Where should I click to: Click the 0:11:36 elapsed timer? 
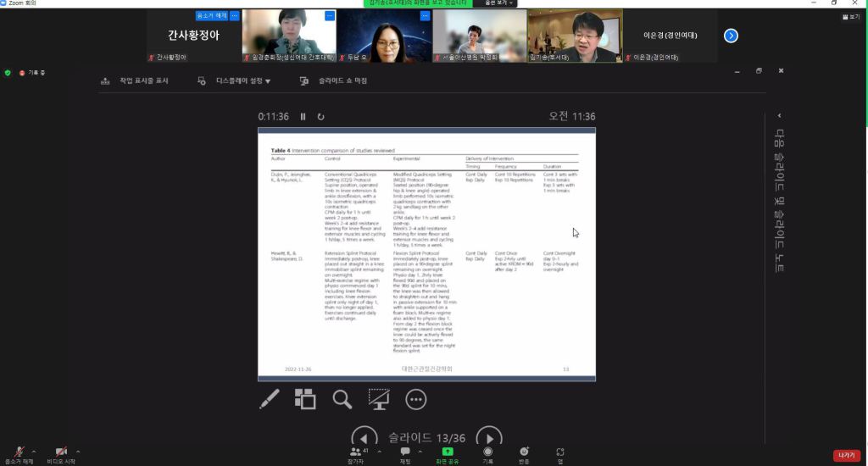coord(274,117)
